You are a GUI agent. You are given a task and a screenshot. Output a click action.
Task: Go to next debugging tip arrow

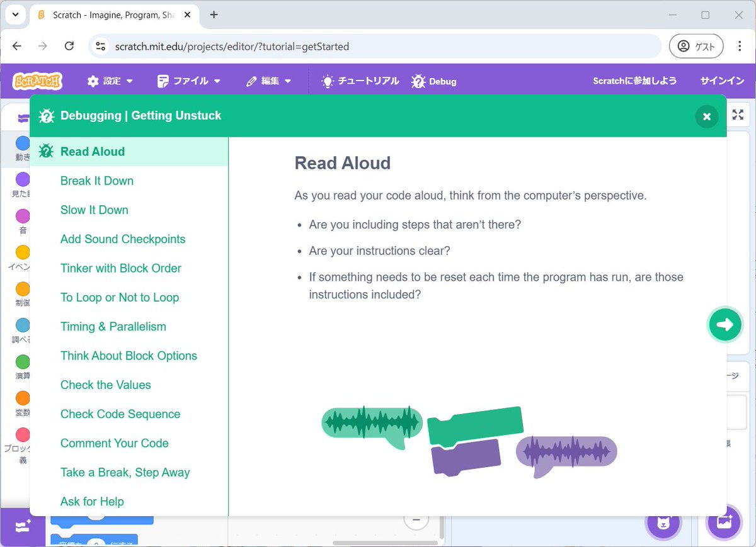tap(724, 325)
